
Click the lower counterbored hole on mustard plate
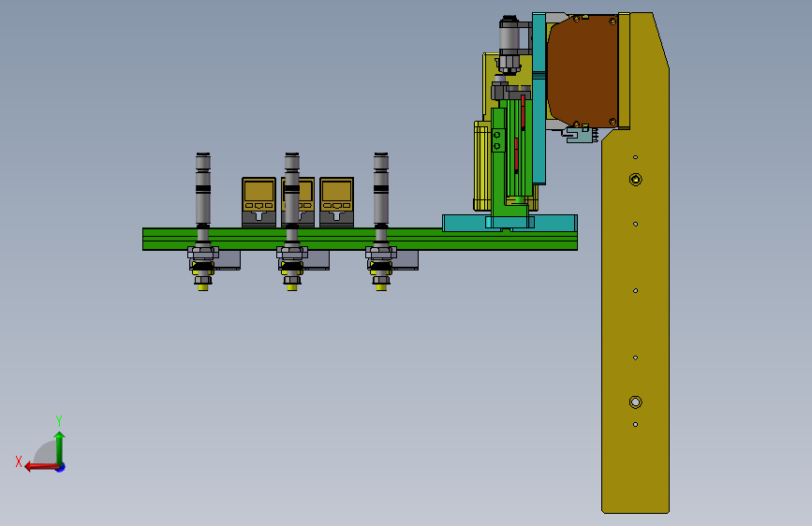pyautogui.click(x=635, y=402)
